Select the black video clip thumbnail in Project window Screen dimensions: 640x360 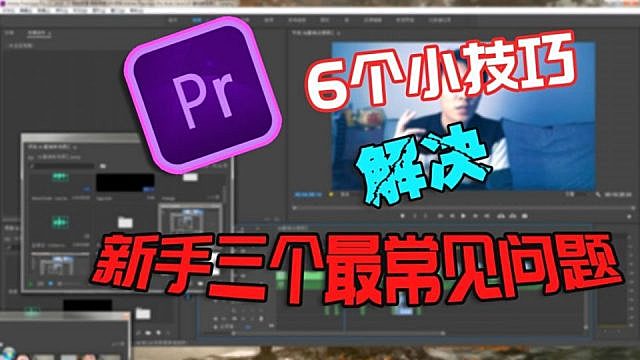coord(125,182)
